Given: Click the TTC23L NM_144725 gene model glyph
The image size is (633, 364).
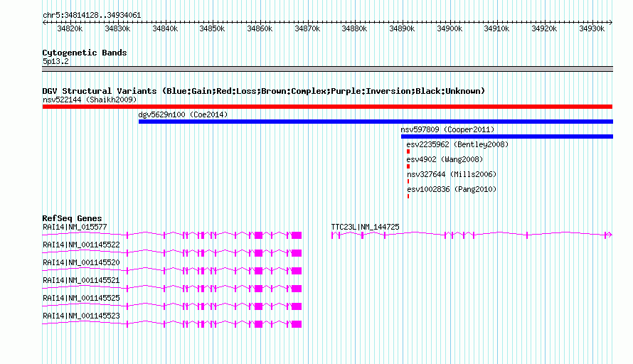Looking at the screenshot, I should click(472, 235).
